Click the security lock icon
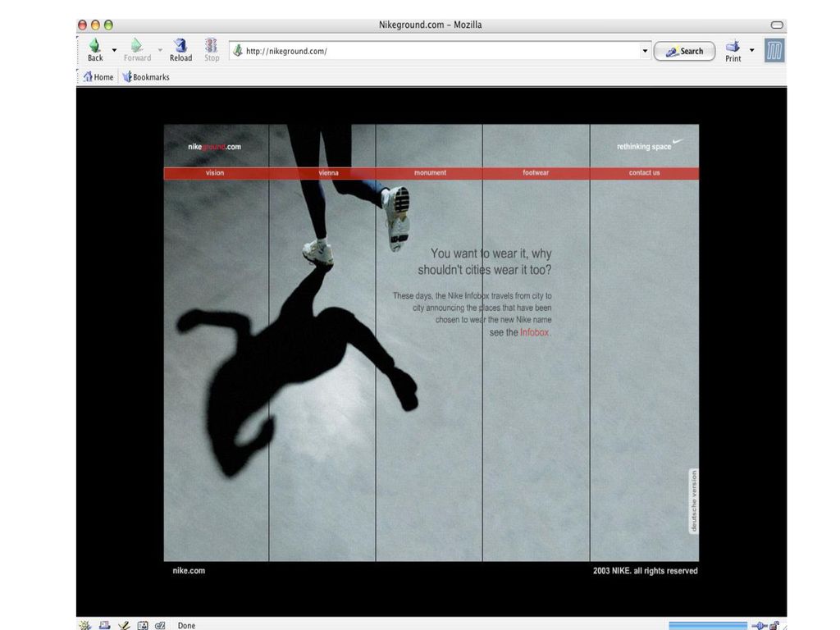 pos(774,625)
